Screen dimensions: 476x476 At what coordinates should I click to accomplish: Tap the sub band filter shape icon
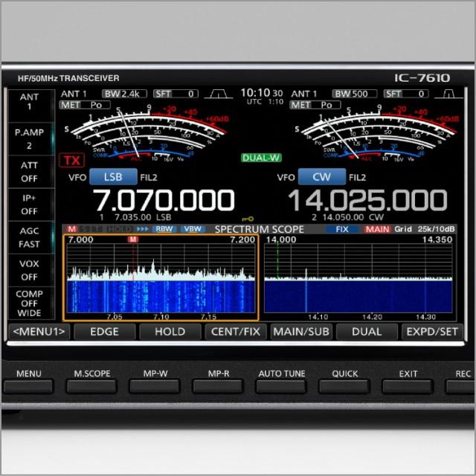tap(448, 94)
